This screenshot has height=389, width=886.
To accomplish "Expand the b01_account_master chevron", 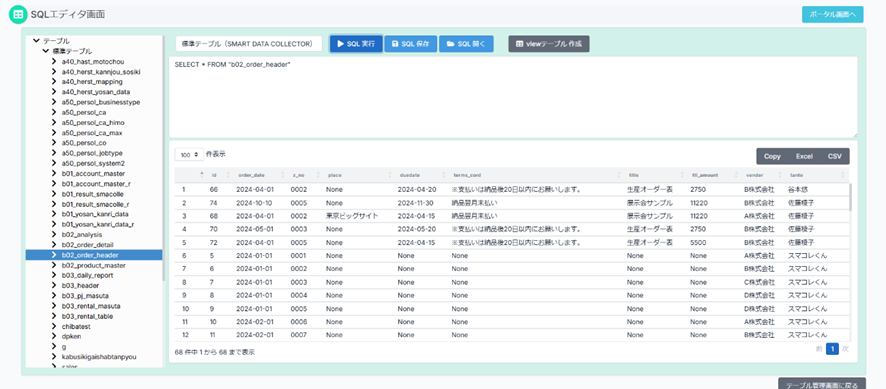I will (x=55, y=174).
